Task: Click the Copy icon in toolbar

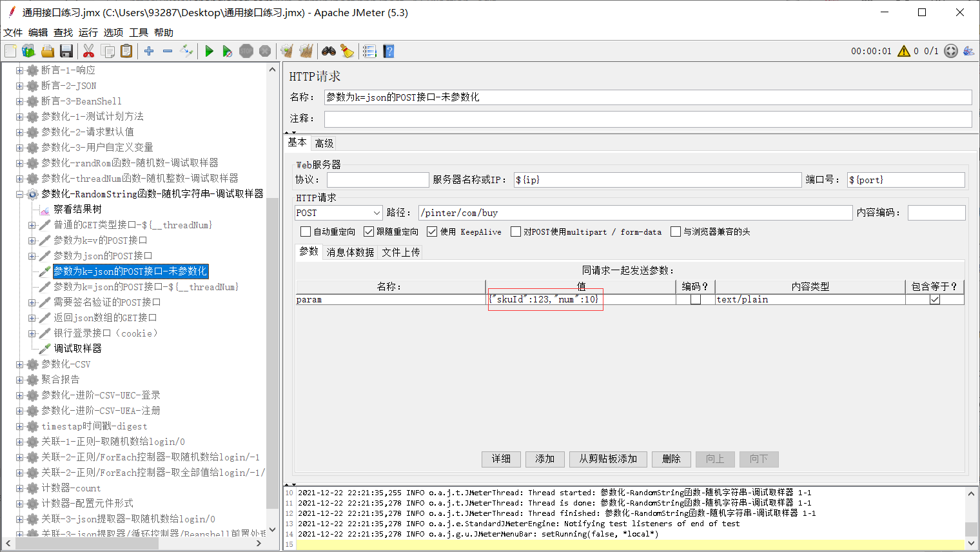Action: pyautogui.click(x=108, y=51)
